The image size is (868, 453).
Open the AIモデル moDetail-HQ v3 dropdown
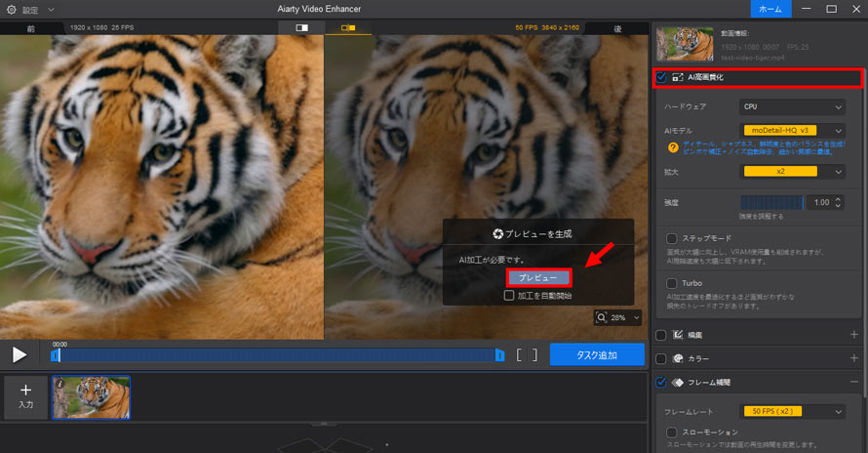pyautogui.click(x=792, y=130)
